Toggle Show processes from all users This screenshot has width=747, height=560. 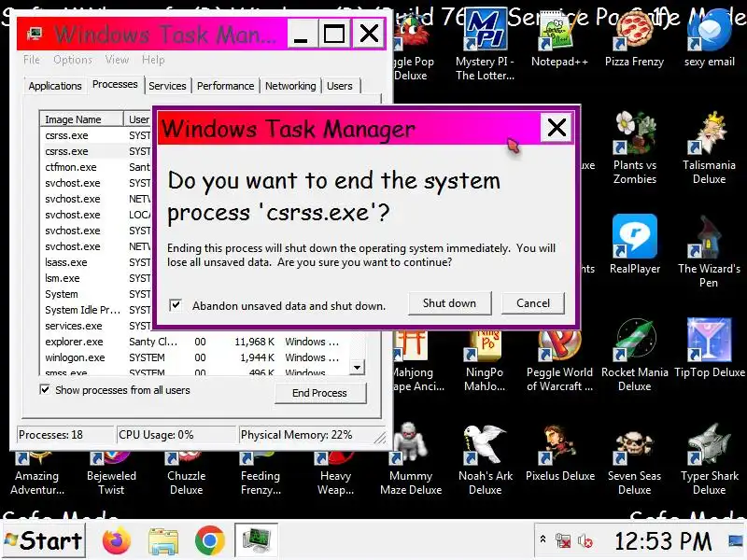45,389
